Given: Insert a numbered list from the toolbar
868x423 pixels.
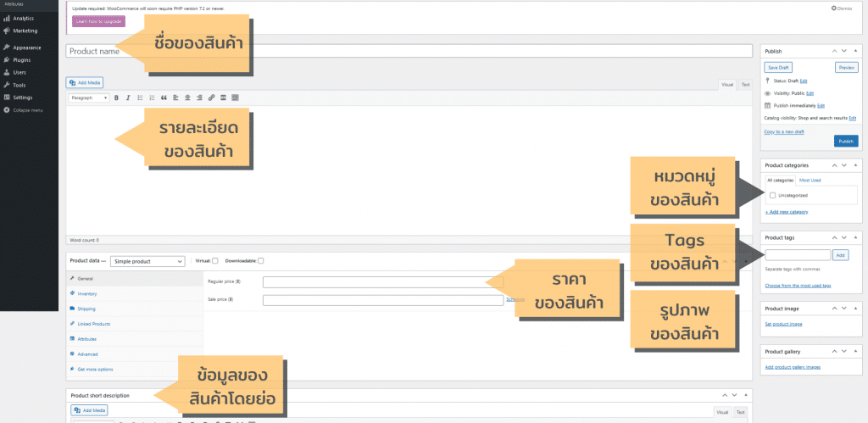Looking at the screenshot, I should (x=152, y=97).
